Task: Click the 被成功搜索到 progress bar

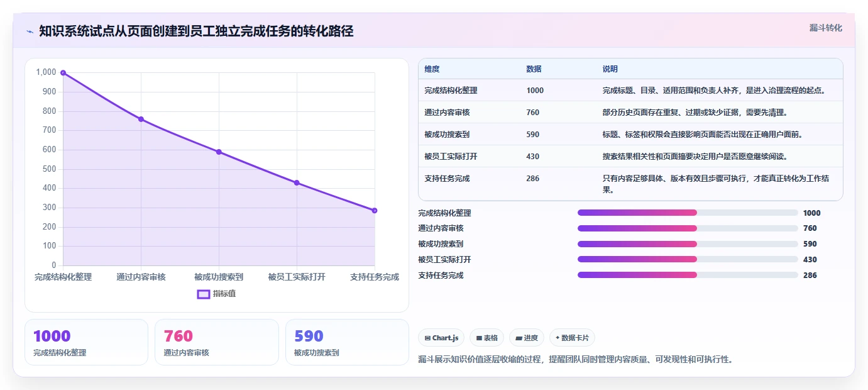Action: click(688, 244)
